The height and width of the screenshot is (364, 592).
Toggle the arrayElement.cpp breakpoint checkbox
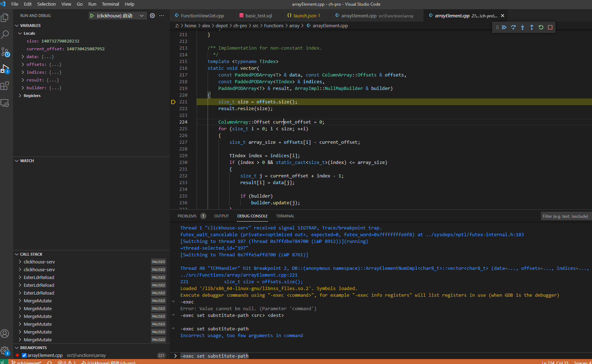[x=24, y=355]
